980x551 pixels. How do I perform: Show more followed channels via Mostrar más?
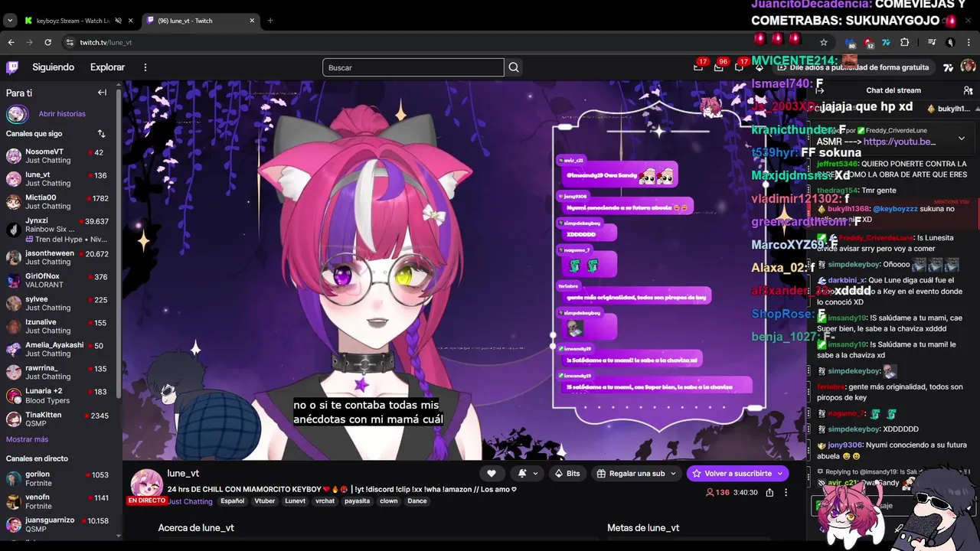(x=27, y=439)
